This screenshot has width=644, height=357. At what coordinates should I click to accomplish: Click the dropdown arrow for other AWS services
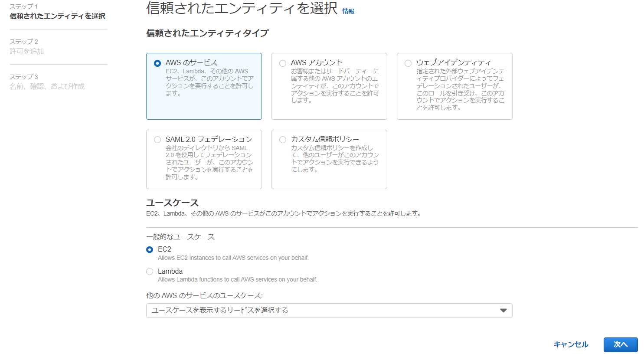pyautogui.click(x=503, y=311)
